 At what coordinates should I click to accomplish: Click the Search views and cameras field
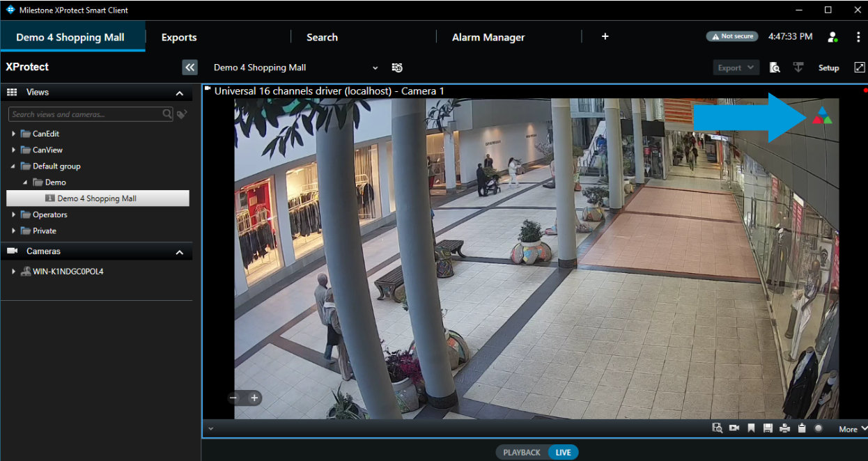pos(85,114)
